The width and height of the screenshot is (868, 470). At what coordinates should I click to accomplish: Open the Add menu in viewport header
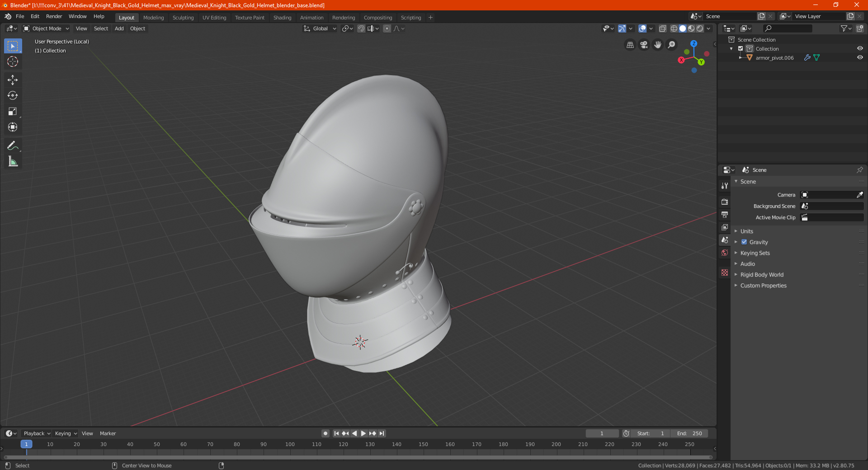pos(119,28)
